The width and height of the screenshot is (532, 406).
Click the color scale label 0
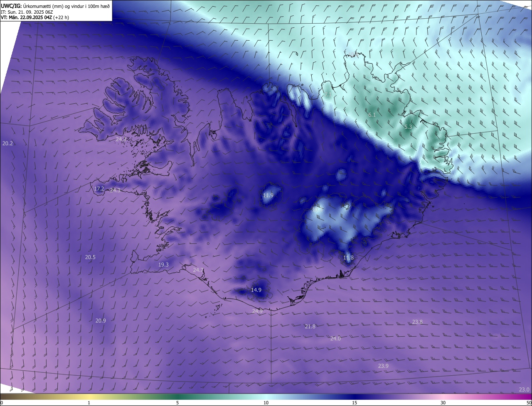coord(2,403)
